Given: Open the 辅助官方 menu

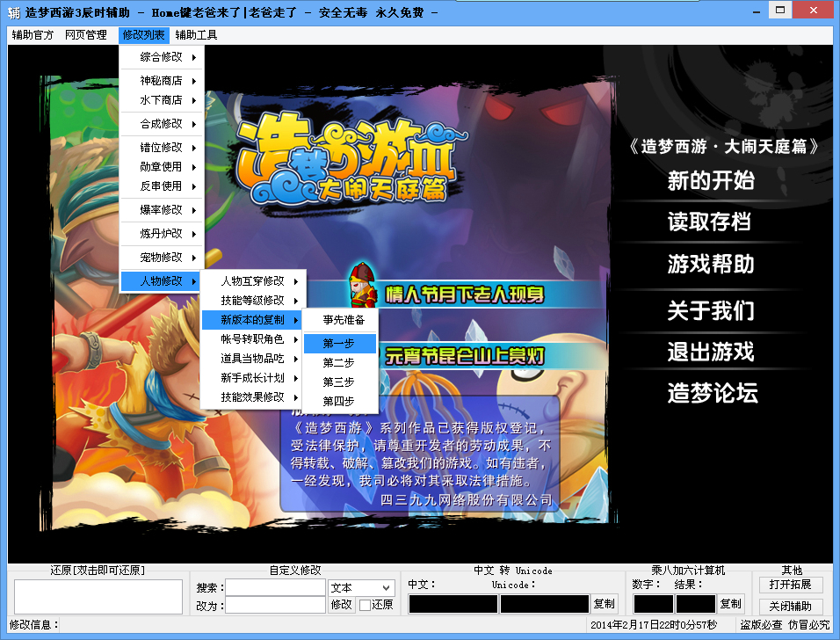Looking at the screenshot, I should point(33,35).
